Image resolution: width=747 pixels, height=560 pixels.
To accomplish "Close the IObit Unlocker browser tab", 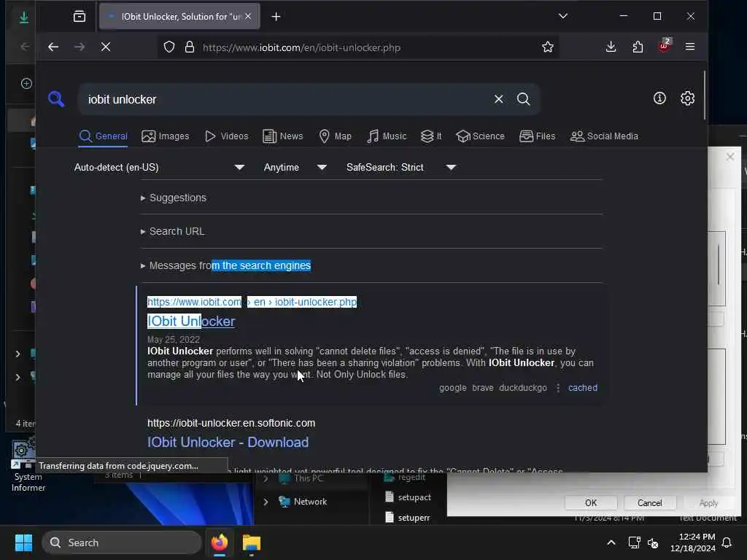I will tap(248, 16).
